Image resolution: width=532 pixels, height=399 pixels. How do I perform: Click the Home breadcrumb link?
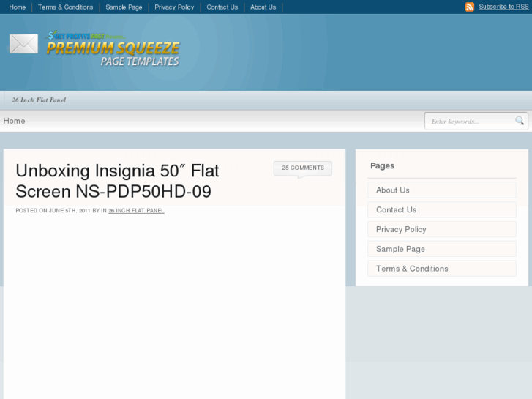(x=14, y=121)
